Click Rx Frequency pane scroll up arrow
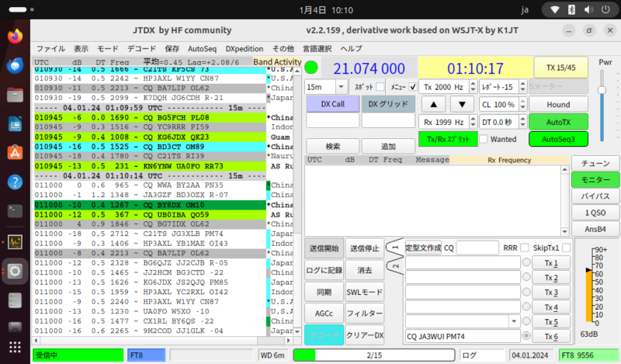 (565, 169)
